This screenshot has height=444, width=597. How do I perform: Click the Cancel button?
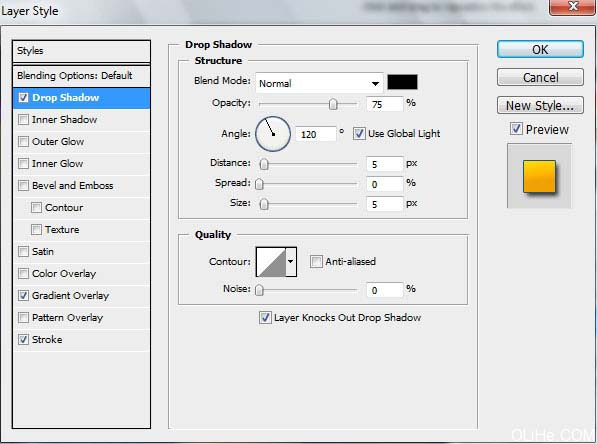click(x=540, y=77)
